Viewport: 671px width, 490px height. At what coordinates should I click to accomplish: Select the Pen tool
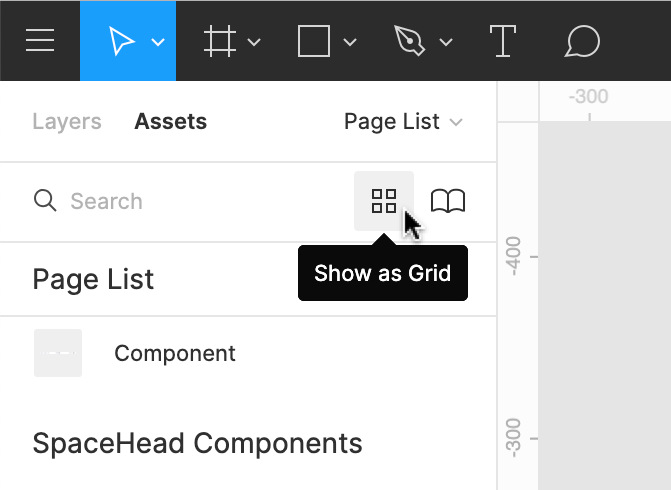click(408, 41)
